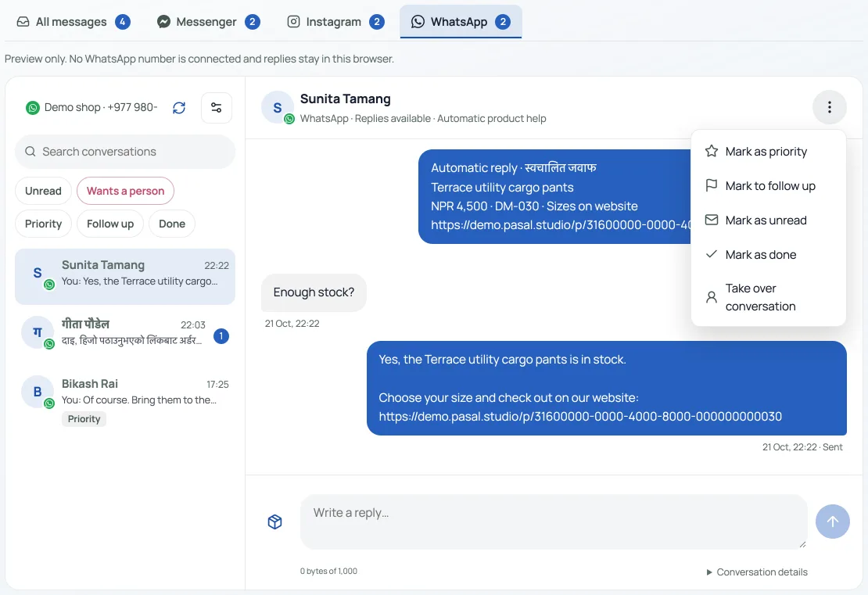Click the green WhatsApp icon beside Demo shop
This screenshot has width=868, height=595.
[33, 107]
